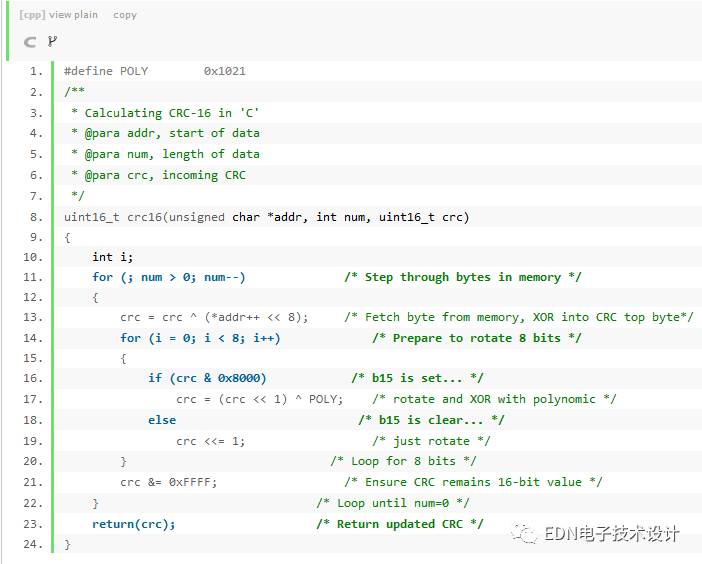This screenshot has width=702, height=564.
Task: Click line number 8 in the gutter
Action: [x=36, y=217]
